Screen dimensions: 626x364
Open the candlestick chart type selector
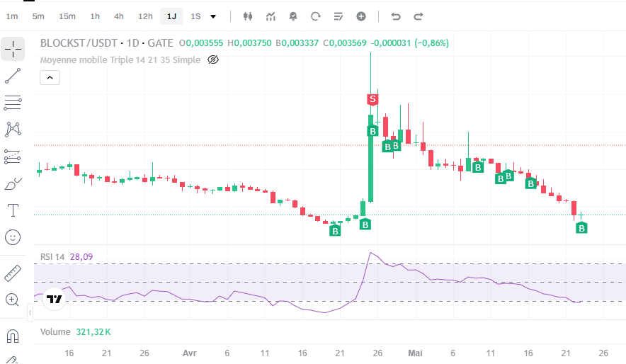(x=248, y=16)
